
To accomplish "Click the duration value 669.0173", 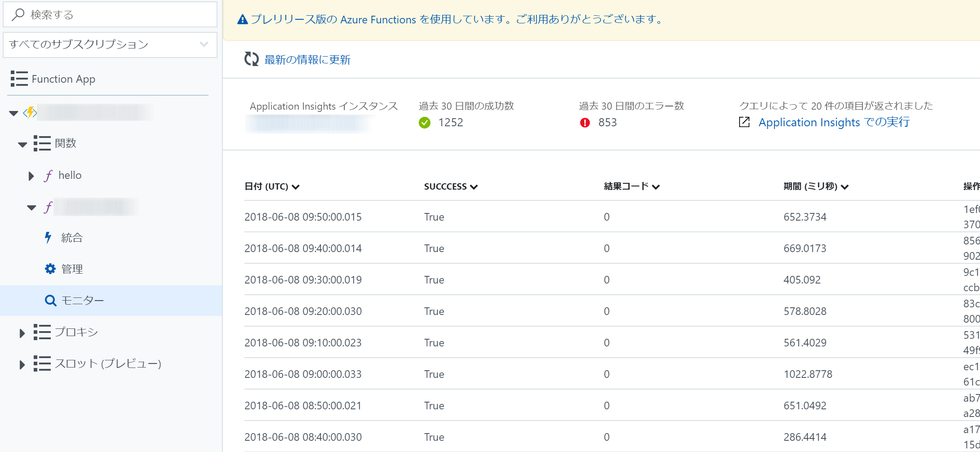I will (x=805, y=248).
